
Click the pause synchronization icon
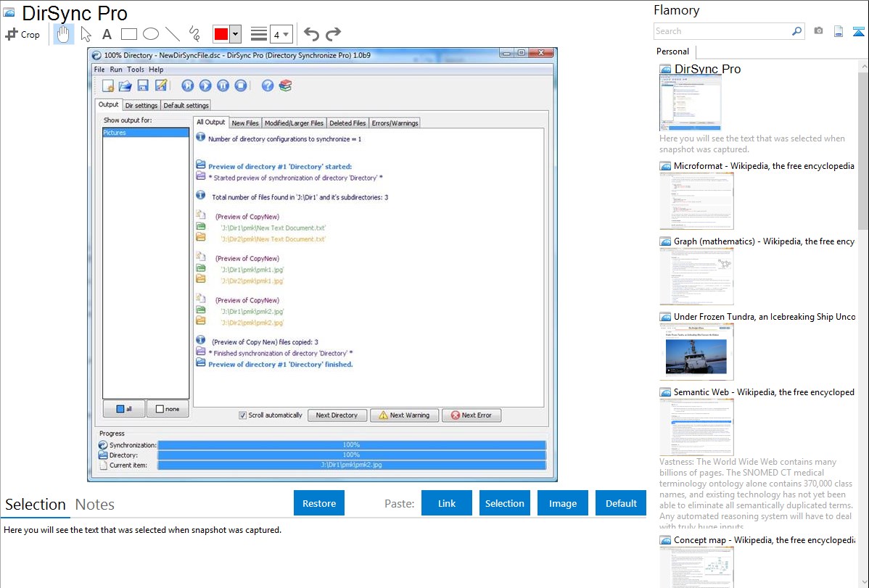pyautogui.click(x=223, y=86)
